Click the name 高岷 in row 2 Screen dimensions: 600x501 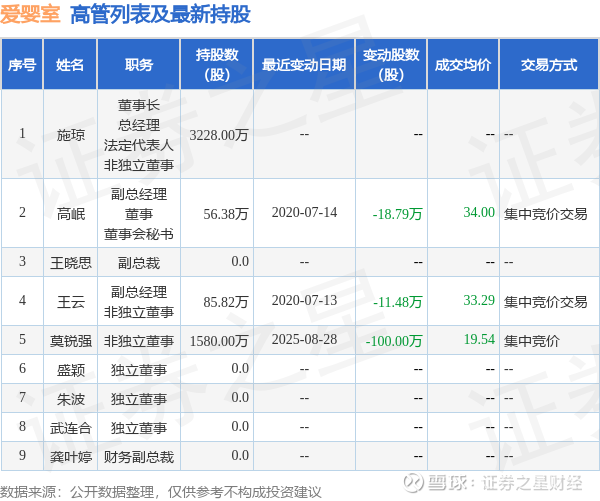tap(70, 214)
